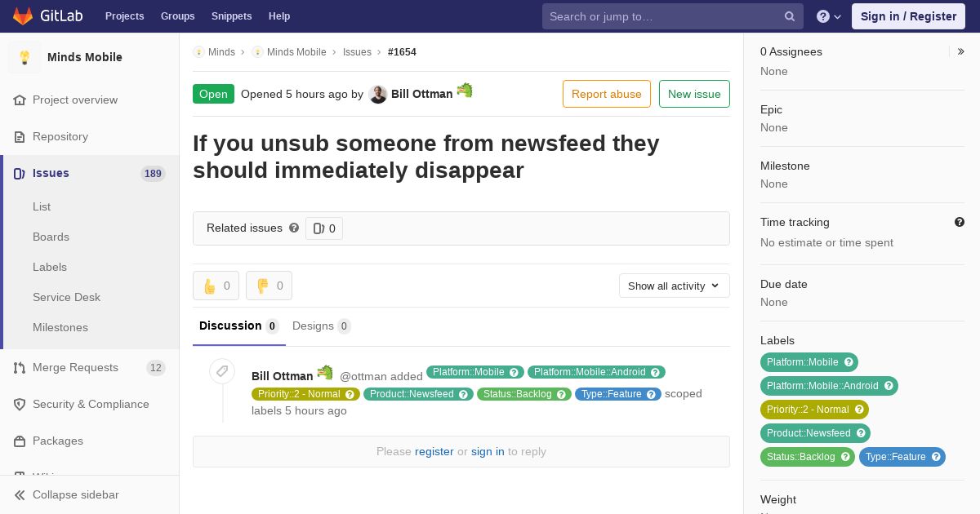Click the Security & Compliance shield icon
Viewport: 980px width, 514px height.
[20, 404]
